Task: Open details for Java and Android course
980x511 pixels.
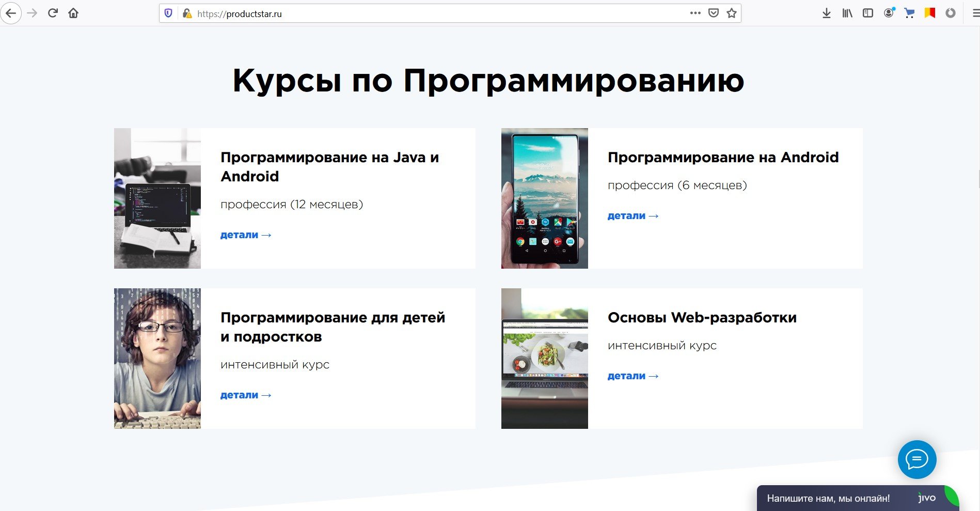Action: point(245,235)
